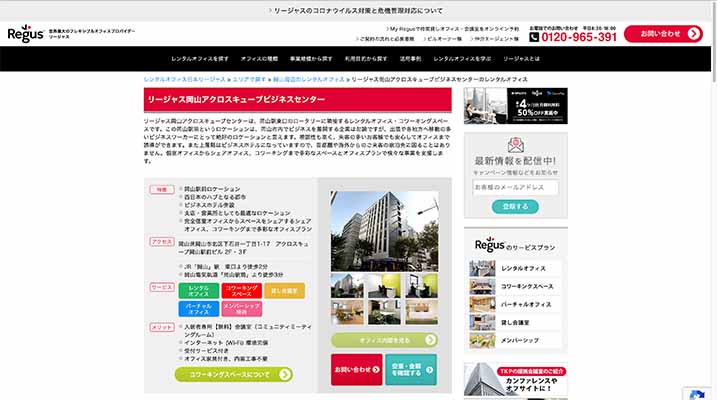Click the 岡山周辺のレンタルオフィス breadcrumb link
Screen dimensions: 717x400
point(309,80)
